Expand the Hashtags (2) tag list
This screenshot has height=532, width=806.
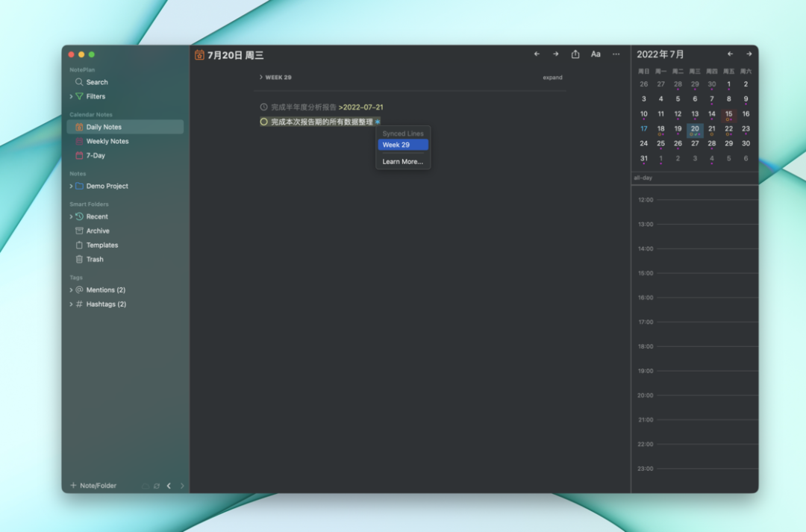[x=72, y=304]
